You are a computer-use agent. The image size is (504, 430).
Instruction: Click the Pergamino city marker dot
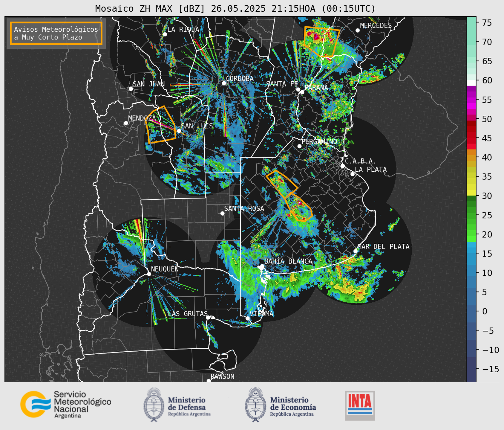point(299,146)
